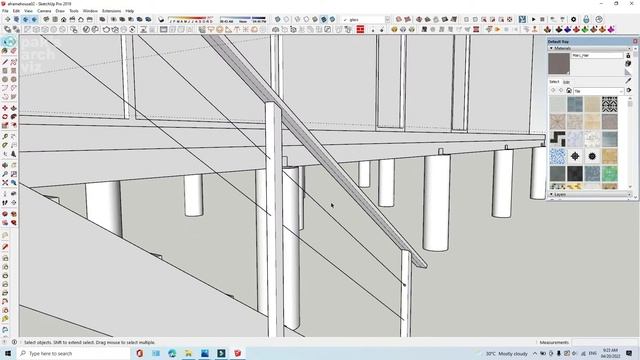Select the Walk tool

pos(5,202)
